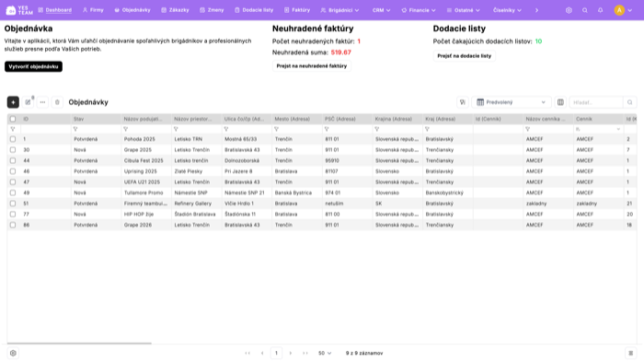The width and height of the screenshot is (644, 362).
Task: Expand the Brigádnici menu
Action: (x=339, y=10)
